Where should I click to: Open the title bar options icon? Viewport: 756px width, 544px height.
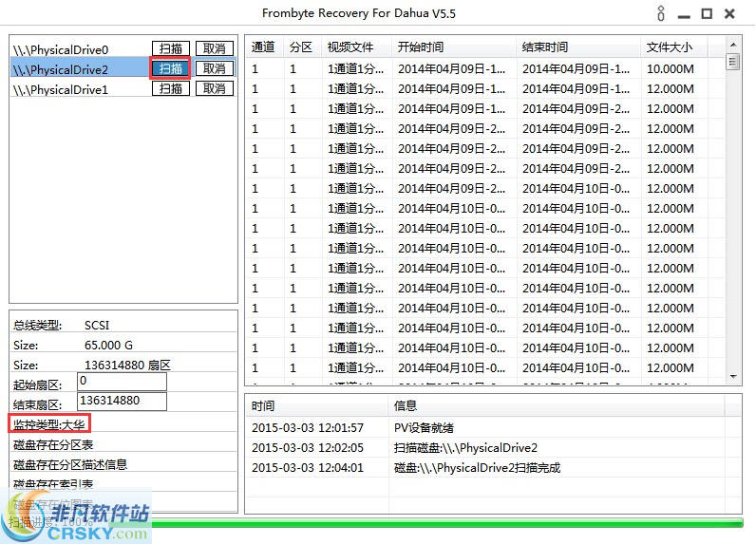click(660, 13)
